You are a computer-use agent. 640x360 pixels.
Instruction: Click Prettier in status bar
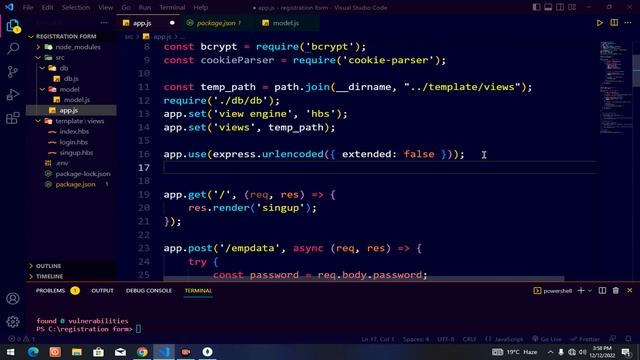[585, 339]
